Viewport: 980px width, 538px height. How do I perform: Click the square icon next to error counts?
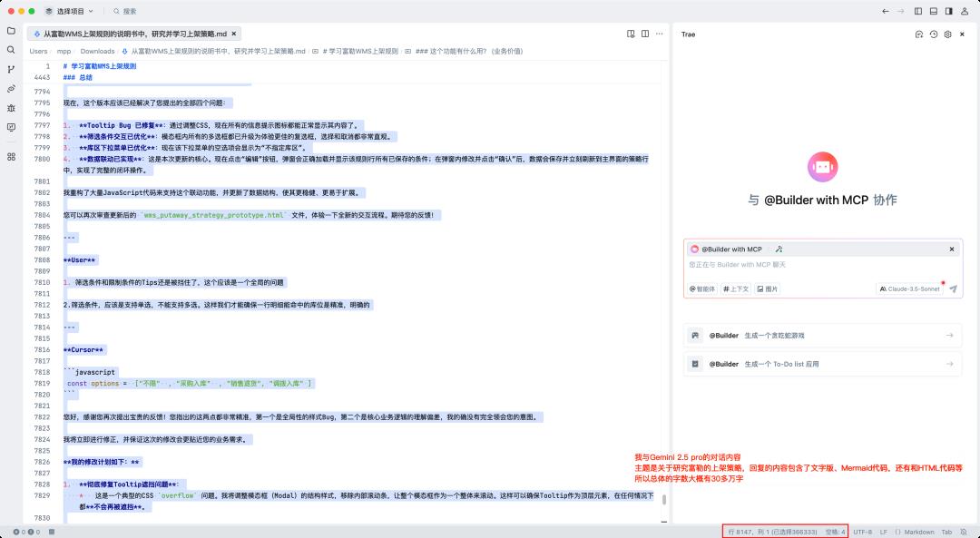pos(52,532)
